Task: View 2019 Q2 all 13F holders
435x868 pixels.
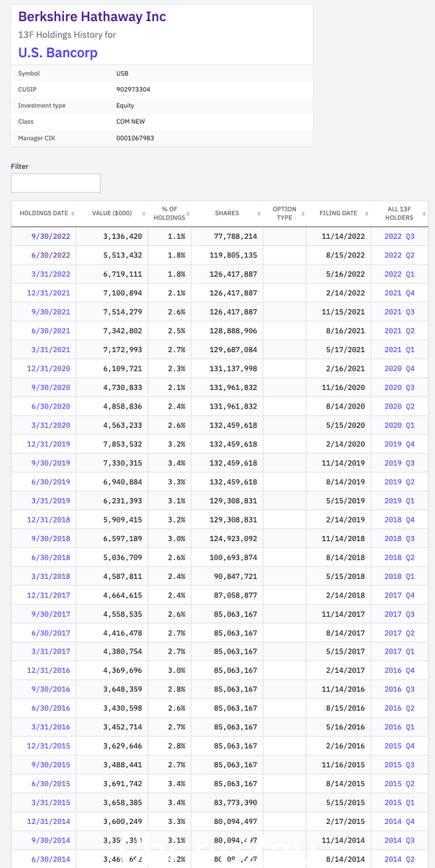Action: [x=399, y=482]
